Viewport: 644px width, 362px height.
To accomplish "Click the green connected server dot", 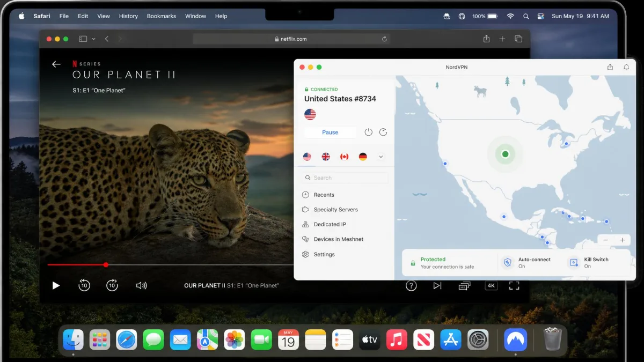I will pos(505,154).
